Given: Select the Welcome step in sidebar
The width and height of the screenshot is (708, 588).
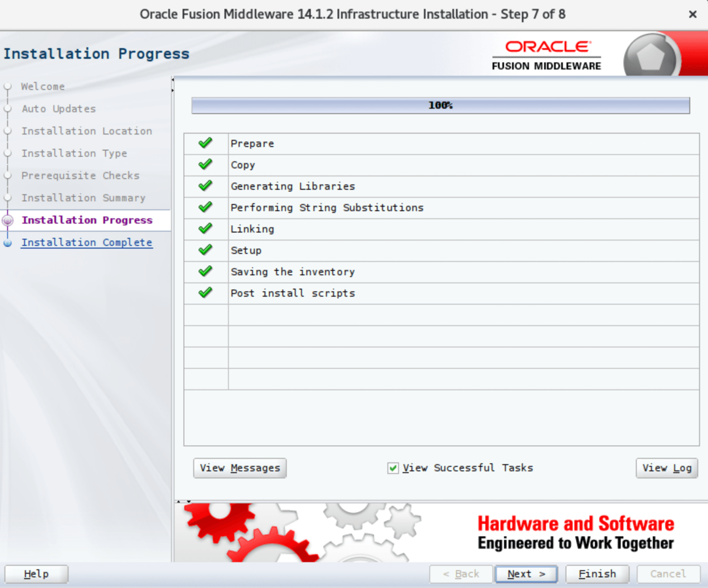Looking at the screenshot, I should (43, 86).
